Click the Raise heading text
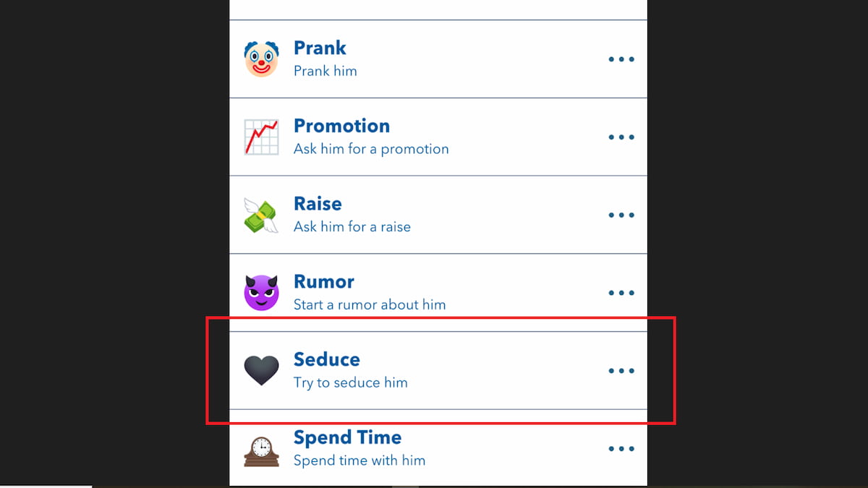 click(x=318, y=204)
